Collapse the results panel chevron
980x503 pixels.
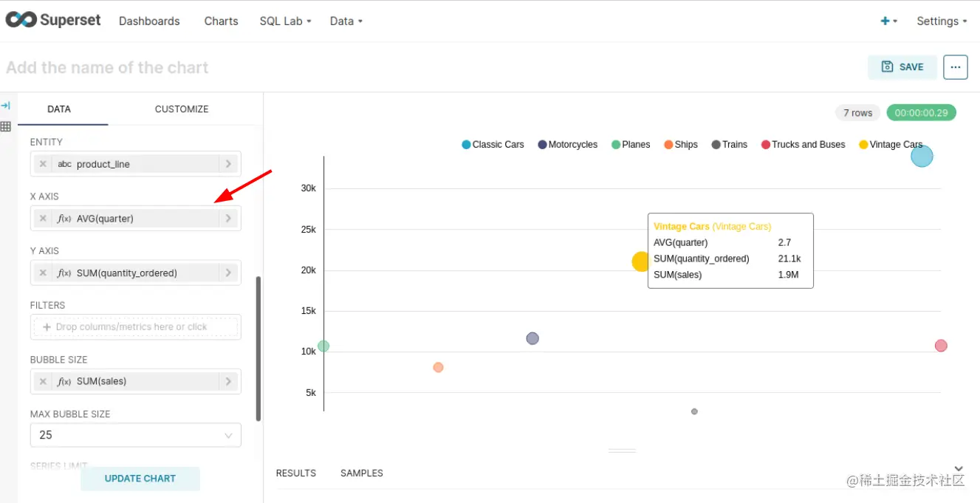coord(959,469)
